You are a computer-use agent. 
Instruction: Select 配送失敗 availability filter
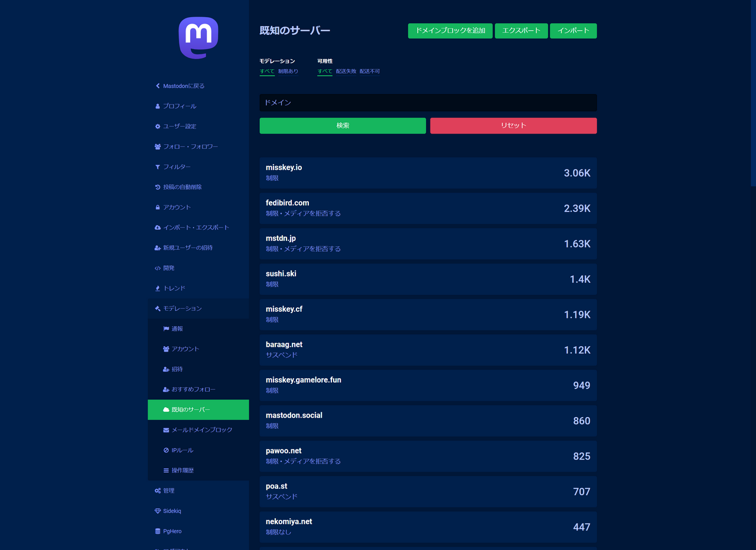346,71
